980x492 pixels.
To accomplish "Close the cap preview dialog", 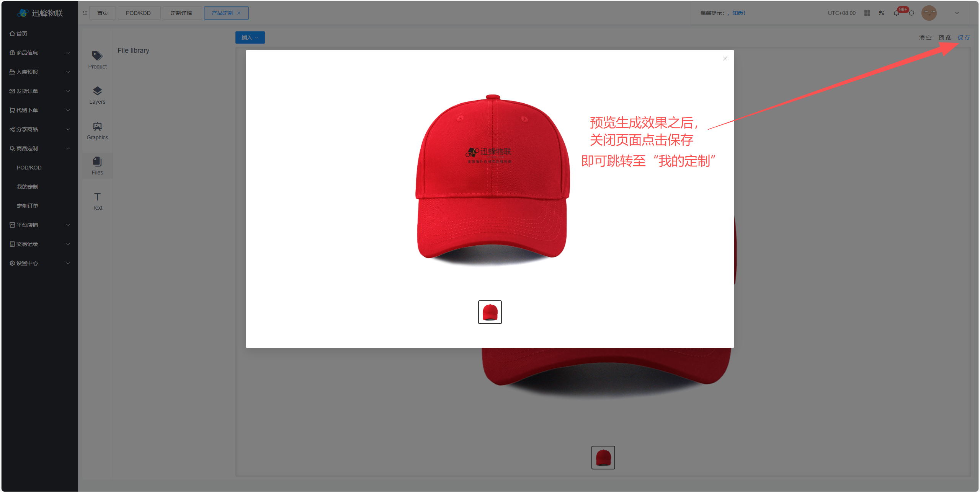I will coord(725,59).
